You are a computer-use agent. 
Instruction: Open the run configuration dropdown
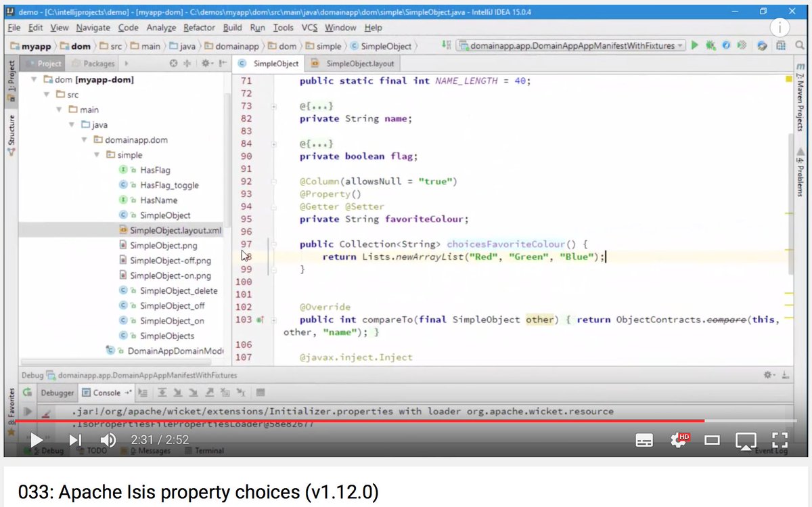[x=572, y=45]
